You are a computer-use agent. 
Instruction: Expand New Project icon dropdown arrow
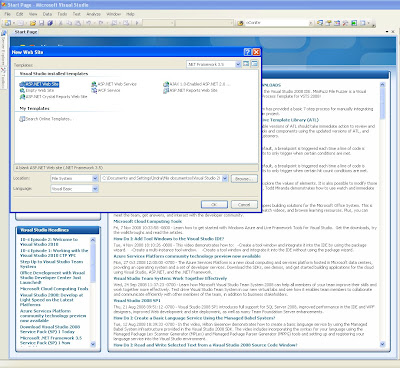tap(13, 23)
